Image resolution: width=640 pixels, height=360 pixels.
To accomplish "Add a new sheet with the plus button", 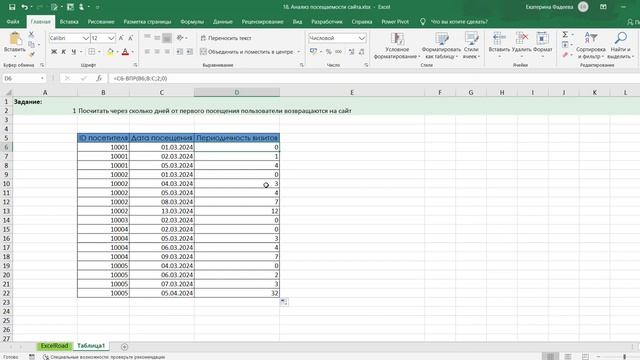I will click(x=124, y=347).
